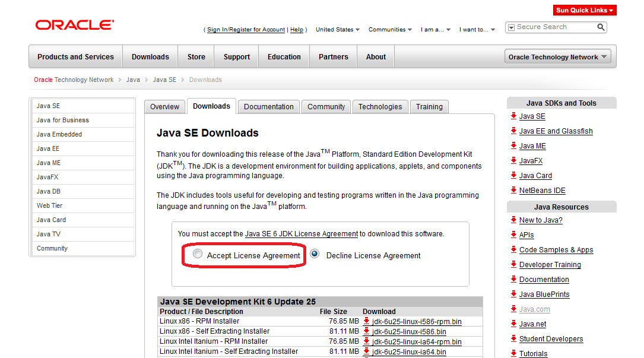The height and width of the screenshot is (358, 644).
Task: Switch to the Community tab
Action: point(326,106)
